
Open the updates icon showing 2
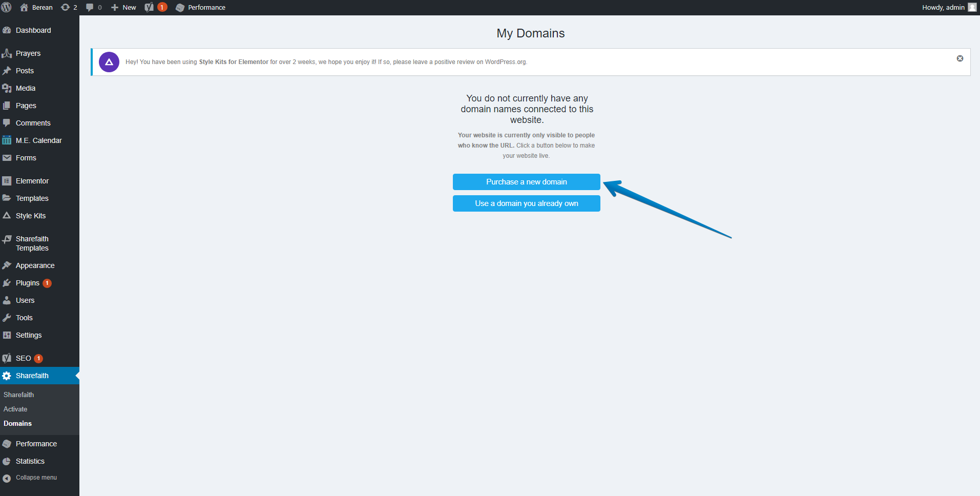pyautogui.click(x=69, y=7)
